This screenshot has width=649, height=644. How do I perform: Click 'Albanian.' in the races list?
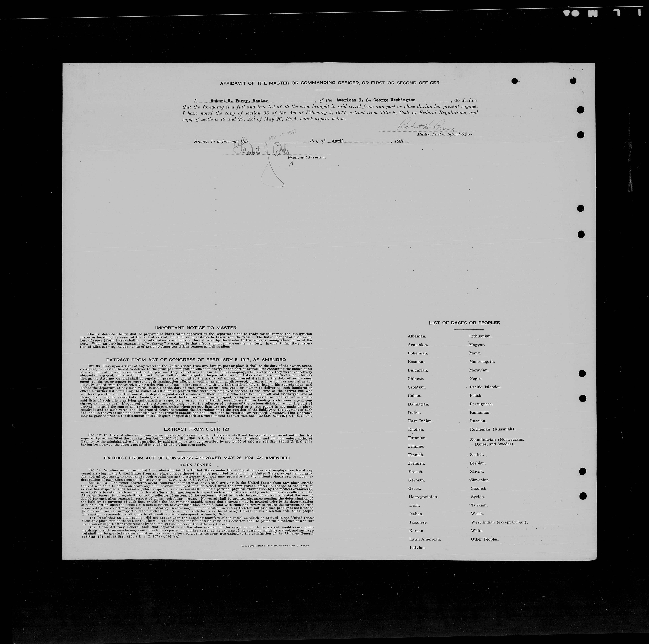pyautogui.click(x=417, y=336)
